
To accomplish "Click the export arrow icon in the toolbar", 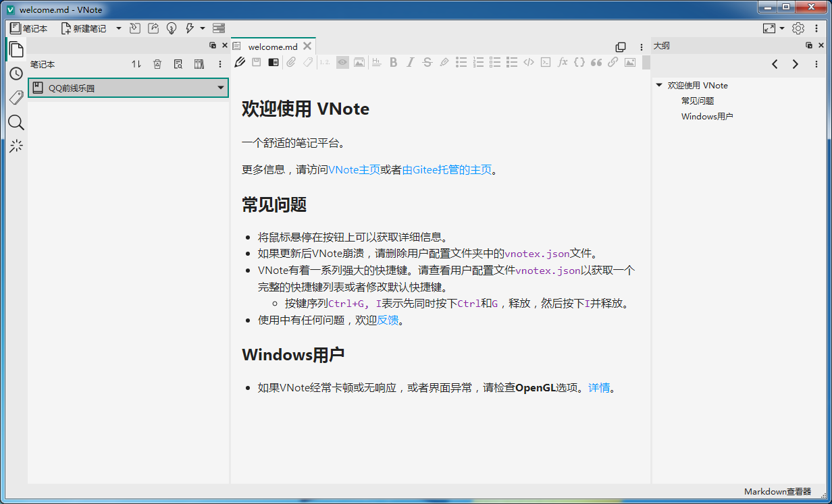I will 153,28.
